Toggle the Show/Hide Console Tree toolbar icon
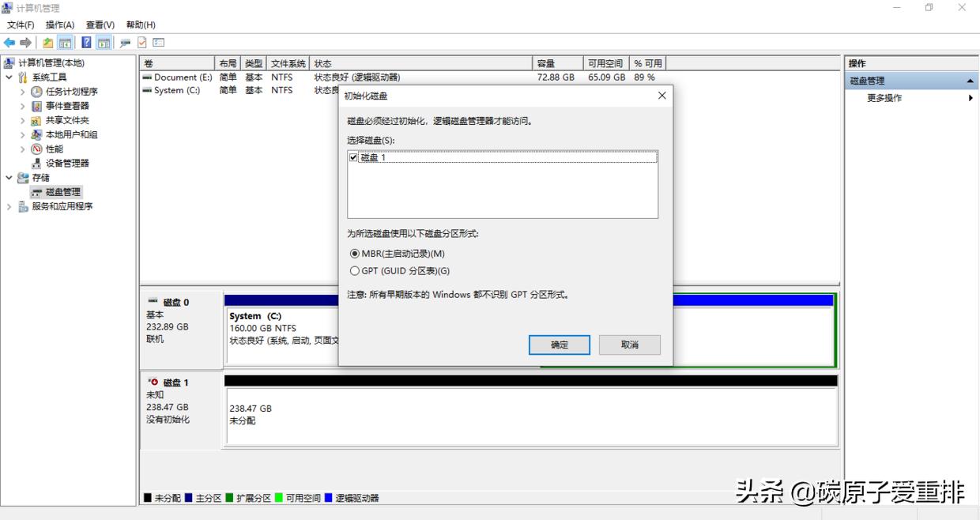Screen dimensions: 980x520 pos(65,42)
